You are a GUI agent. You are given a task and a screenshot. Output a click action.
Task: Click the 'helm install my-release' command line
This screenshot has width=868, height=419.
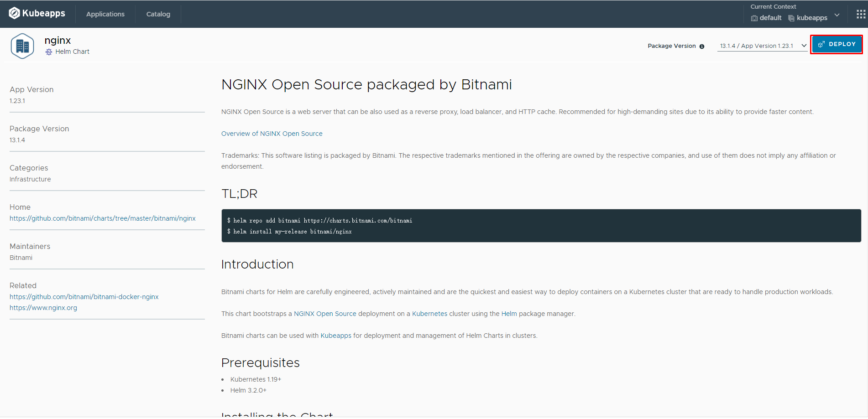(289, 232)
